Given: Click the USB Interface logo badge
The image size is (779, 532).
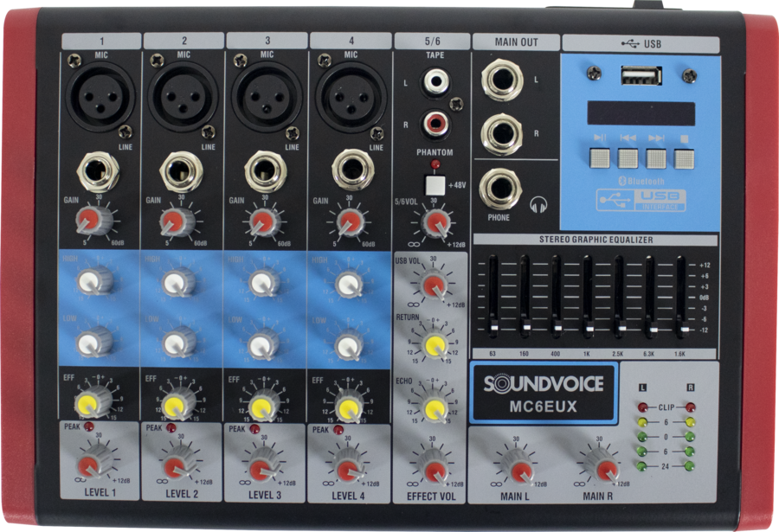Looking at the screenshot, I should (x=641, y=200).
